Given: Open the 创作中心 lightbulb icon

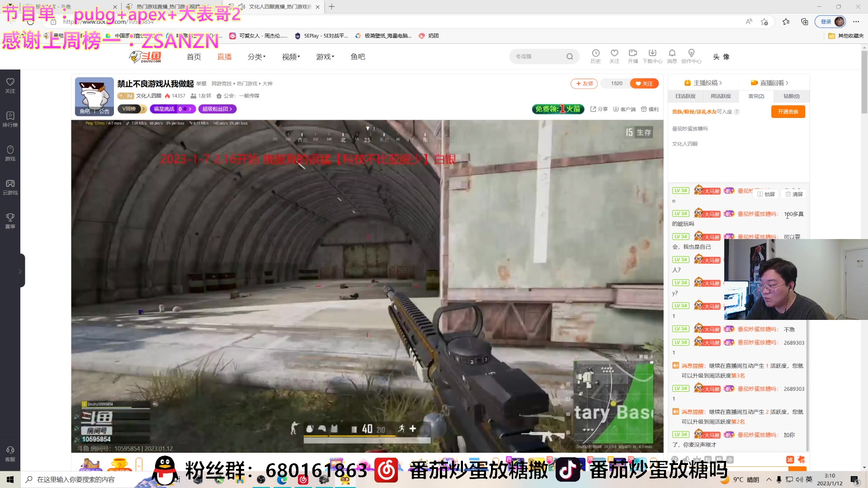Looking at the screenshot, I should click(x=691, y=56).
